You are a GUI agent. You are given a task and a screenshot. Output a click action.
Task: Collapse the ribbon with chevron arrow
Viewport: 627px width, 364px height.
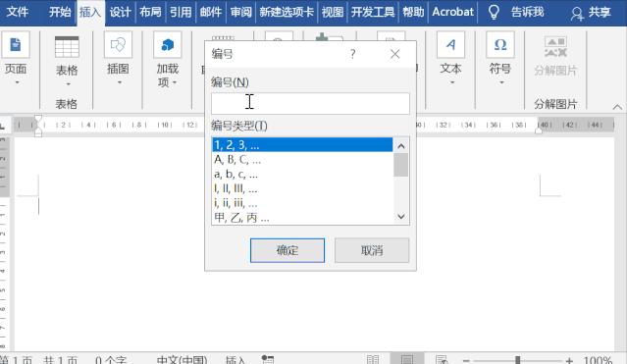click(617, 107)
